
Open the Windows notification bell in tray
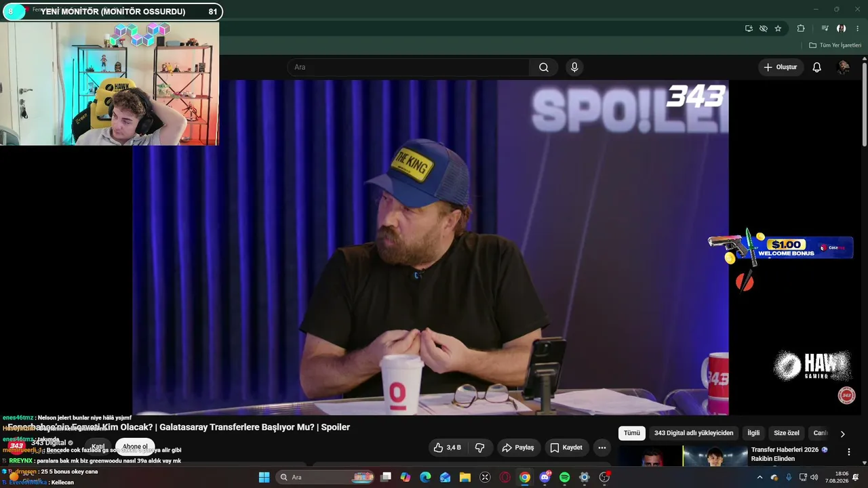point(856,477)
